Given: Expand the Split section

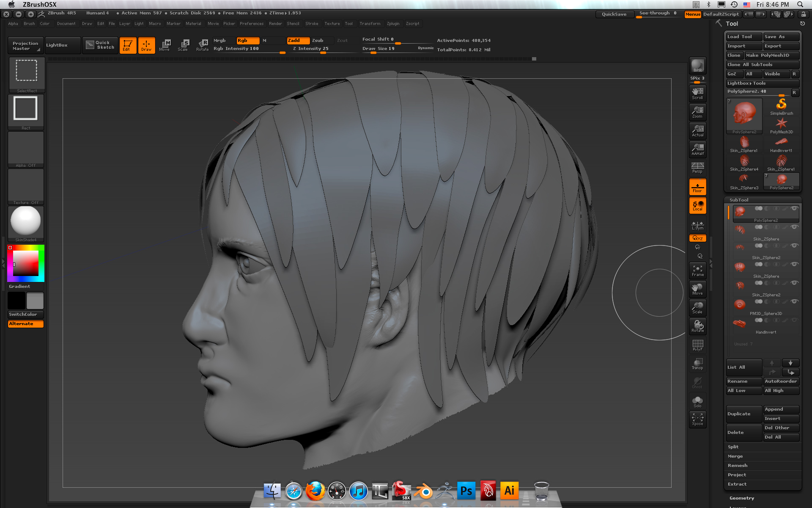Looking at the screenshot, I should click(733, 447).
